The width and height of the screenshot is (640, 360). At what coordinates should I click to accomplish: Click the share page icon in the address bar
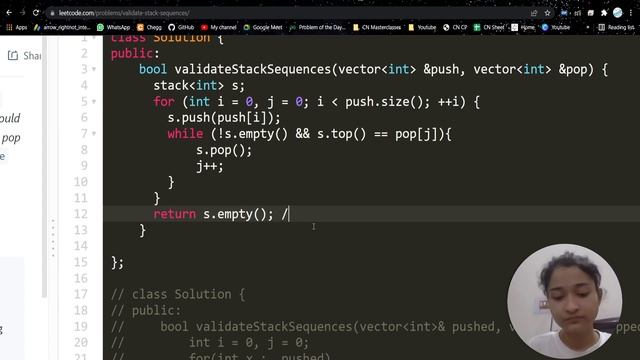click(x=534, y=13)
